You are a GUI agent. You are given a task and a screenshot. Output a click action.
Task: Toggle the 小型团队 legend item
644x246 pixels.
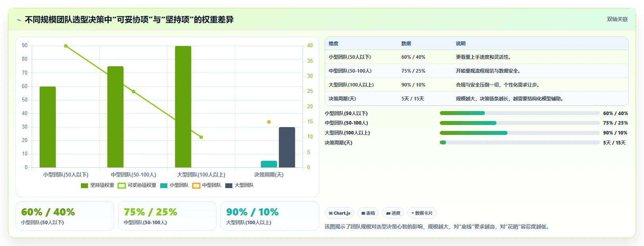point(174,185)
